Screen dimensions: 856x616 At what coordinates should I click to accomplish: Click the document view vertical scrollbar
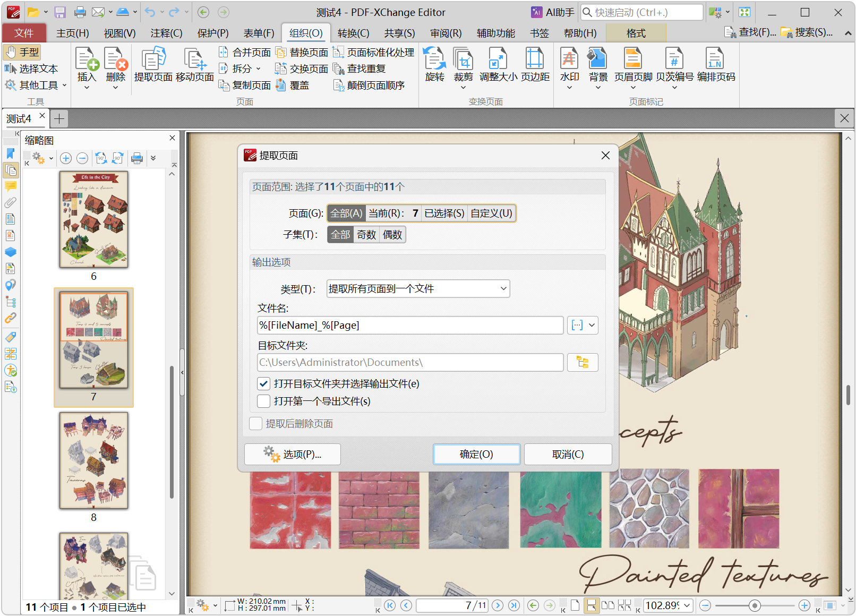tap(848, 395)
